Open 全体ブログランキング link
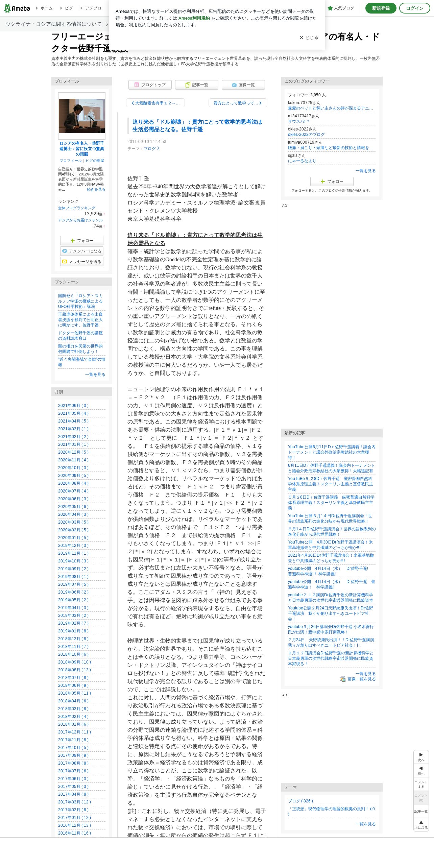The height and width of the screenshot is (868, 434). 77,208
